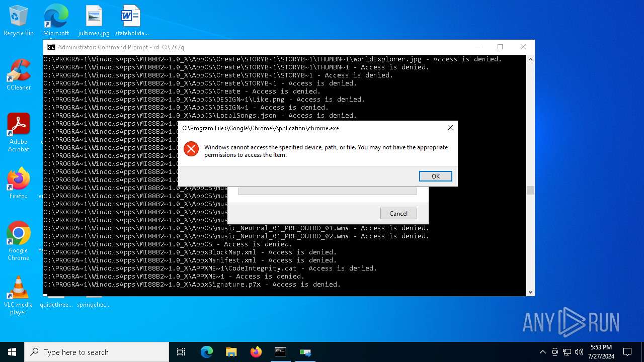Click scrollbar down arrow in Command Prompt
644x362 pixels.
point(530,292)
